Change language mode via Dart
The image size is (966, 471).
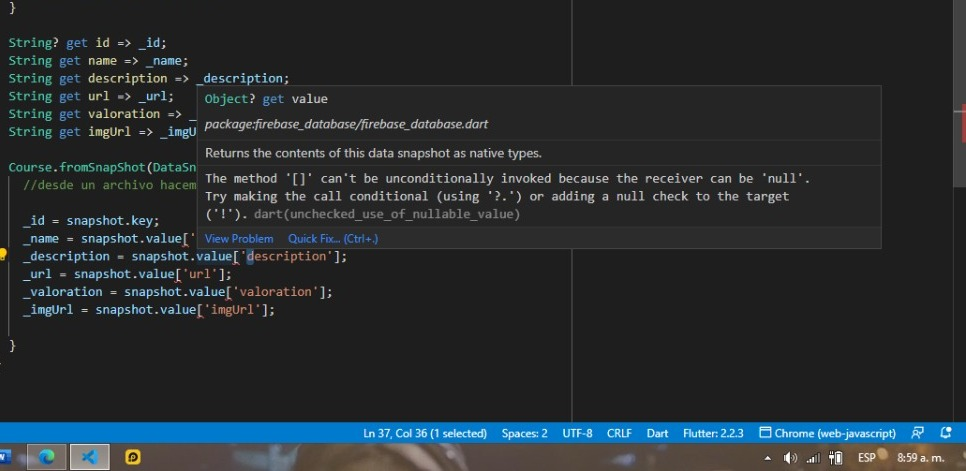657,433
